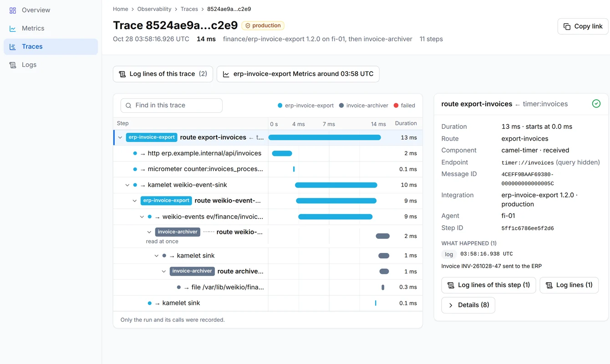Click the timeline bar for kamelet weikio-event-sink
This screenshot has width=610, height=364.
[336, 185]
